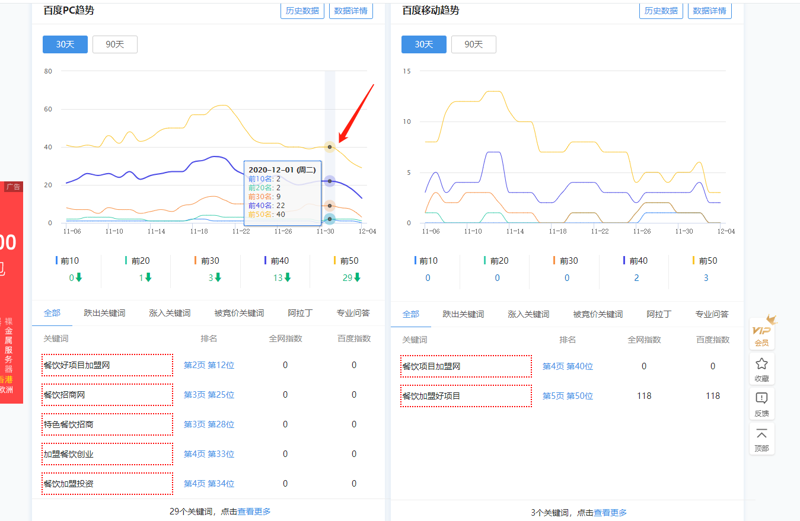Click 查看更多 link under 29个关键词
This screenshot has width=800, height=521.
pyautogui.click(x=254, y=512)
